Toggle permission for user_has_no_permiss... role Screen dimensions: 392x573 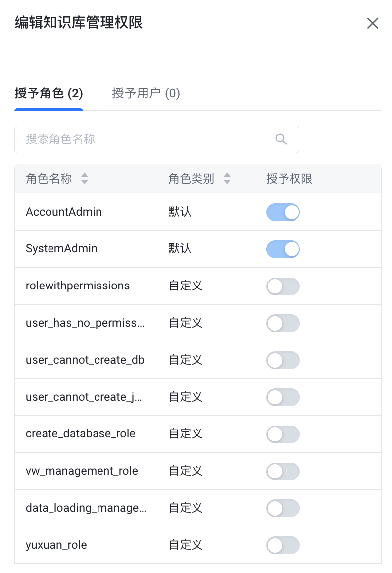point(283,323)
